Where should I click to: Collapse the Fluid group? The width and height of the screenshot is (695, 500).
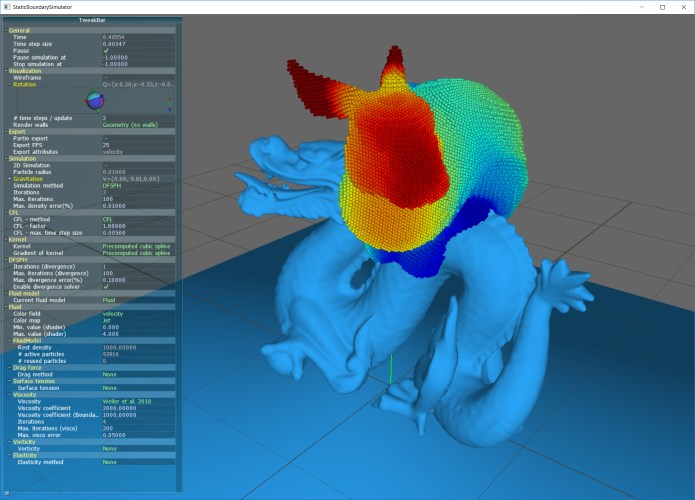click(6, 307)
